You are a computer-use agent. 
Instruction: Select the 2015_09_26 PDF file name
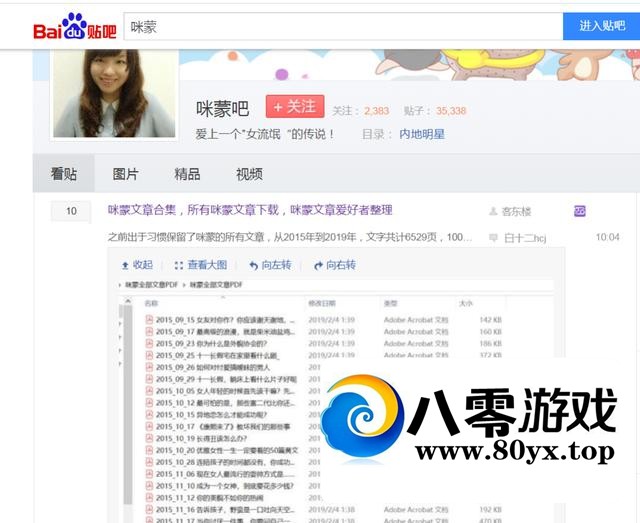coord(213,367)
